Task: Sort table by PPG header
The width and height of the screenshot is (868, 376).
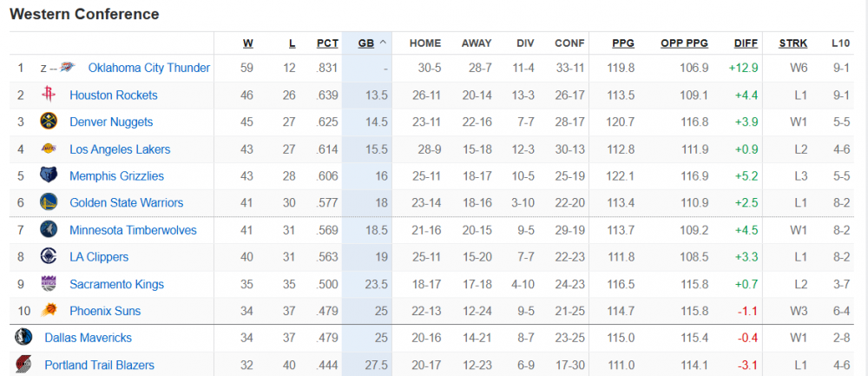Action: click(x=622, y=43)
